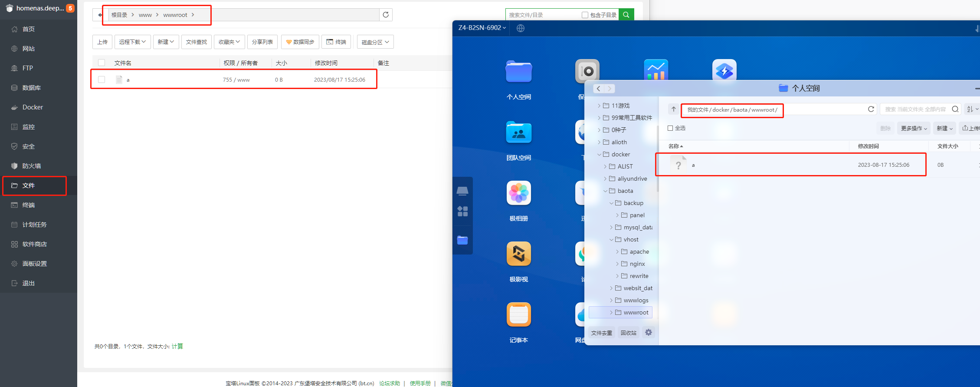Click the magnifier in 个人空间 search box
This screenshot has width=980, height=387.
[955, 109]
